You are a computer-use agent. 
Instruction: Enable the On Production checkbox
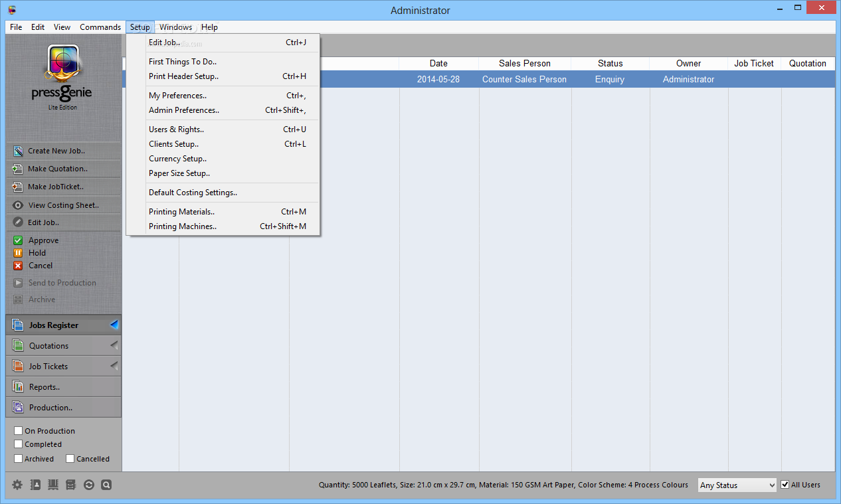(19, 431)
